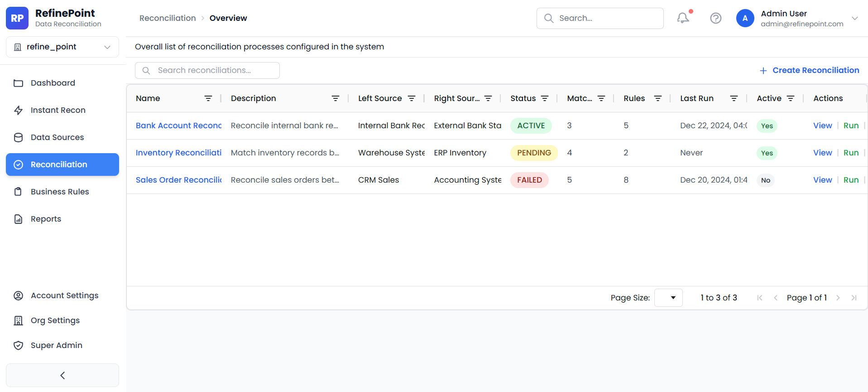Open Rules column filter menu

[x=658, y=98]
